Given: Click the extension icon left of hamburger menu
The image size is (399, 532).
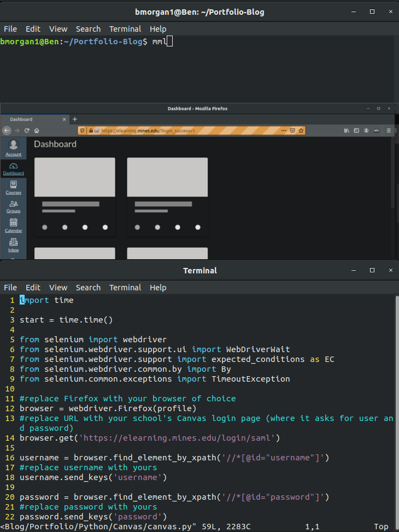Looking at the screenshot, I should coord(376,130).
